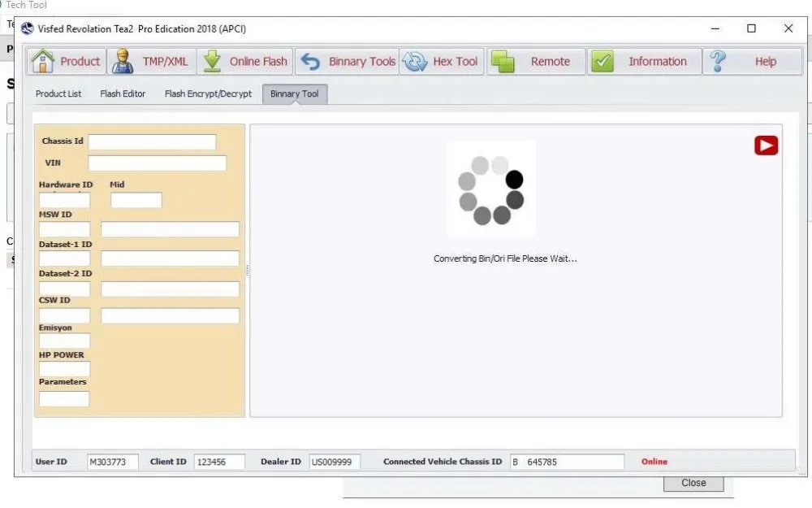Open the Information section
Viewport: 812px width, 508px height.
pos(644,61)
